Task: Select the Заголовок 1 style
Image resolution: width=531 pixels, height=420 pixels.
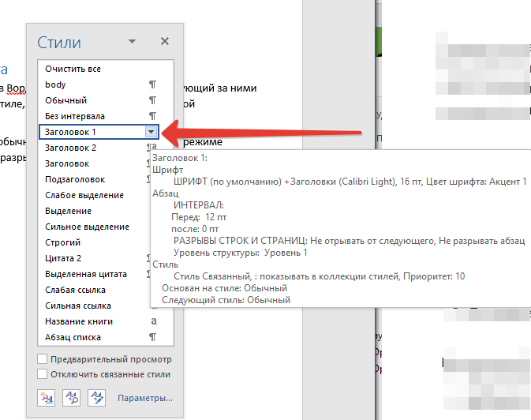Action: pos(99,132)
